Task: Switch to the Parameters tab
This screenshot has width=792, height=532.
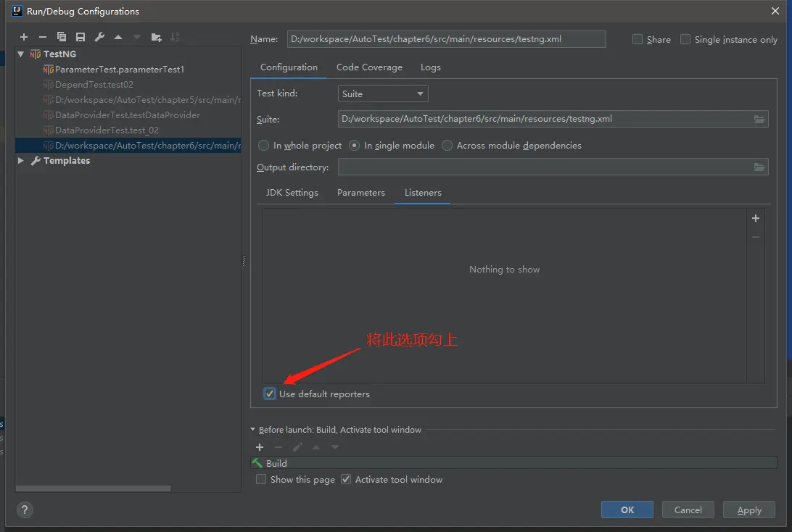Action: [x=361, y=193]
